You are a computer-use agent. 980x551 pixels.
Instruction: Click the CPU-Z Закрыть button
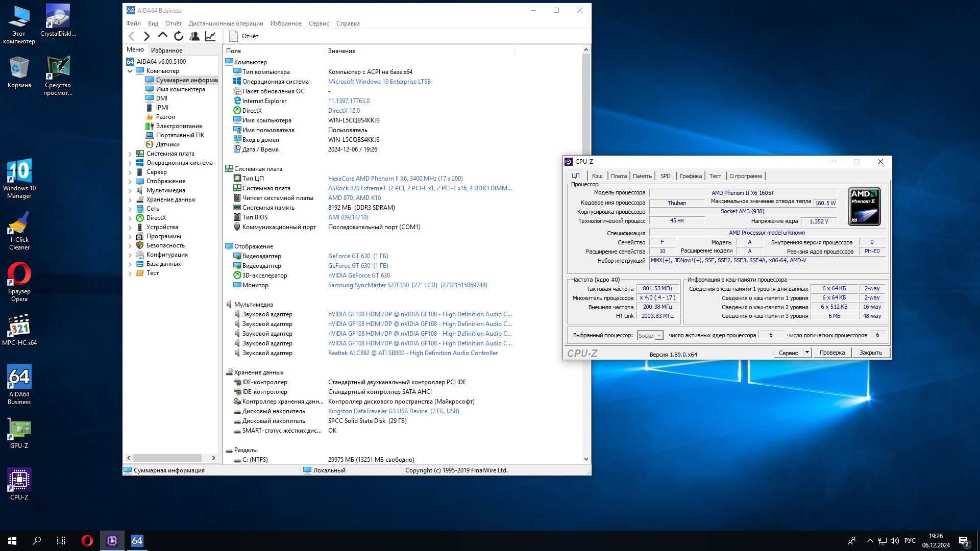click(x=870, y=353)
